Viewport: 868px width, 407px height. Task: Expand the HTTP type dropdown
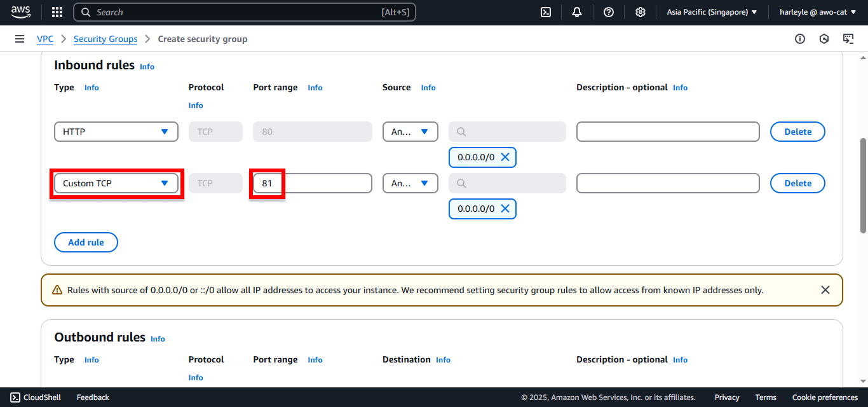116,132
